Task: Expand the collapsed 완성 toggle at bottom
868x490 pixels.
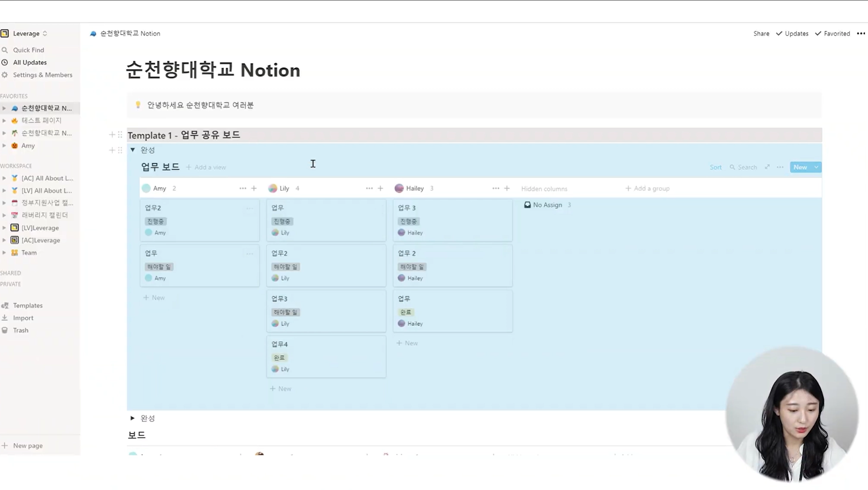Action: pos(133,418)
